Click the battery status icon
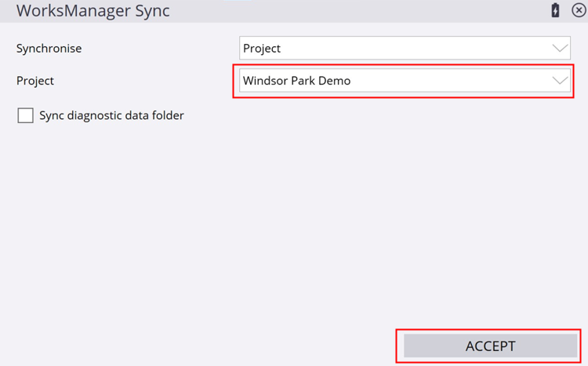The image size is (588, 366). (555, 11)
